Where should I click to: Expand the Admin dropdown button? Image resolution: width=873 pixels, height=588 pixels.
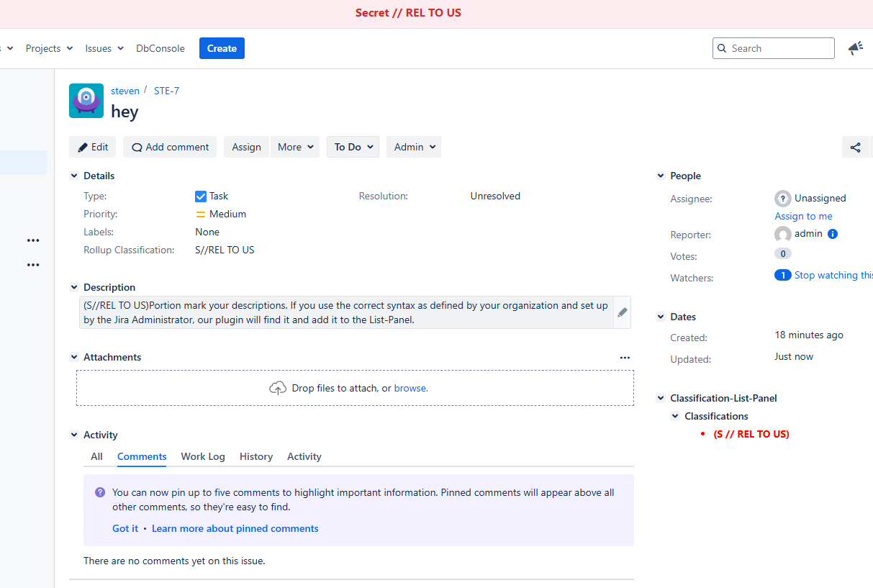pos(414,147)
